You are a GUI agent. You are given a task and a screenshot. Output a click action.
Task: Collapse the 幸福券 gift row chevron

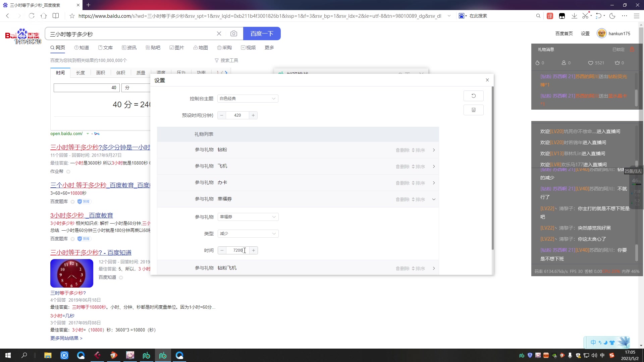tap(434, 199)
